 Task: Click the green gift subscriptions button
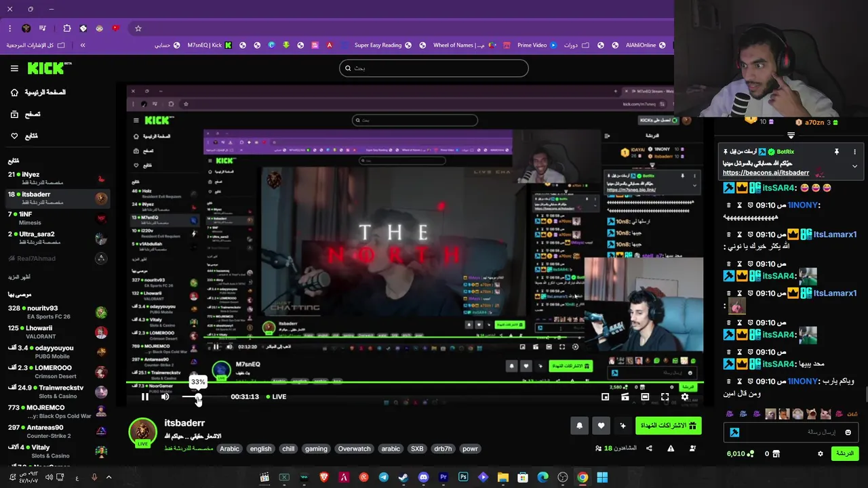(x=667, y=426)
